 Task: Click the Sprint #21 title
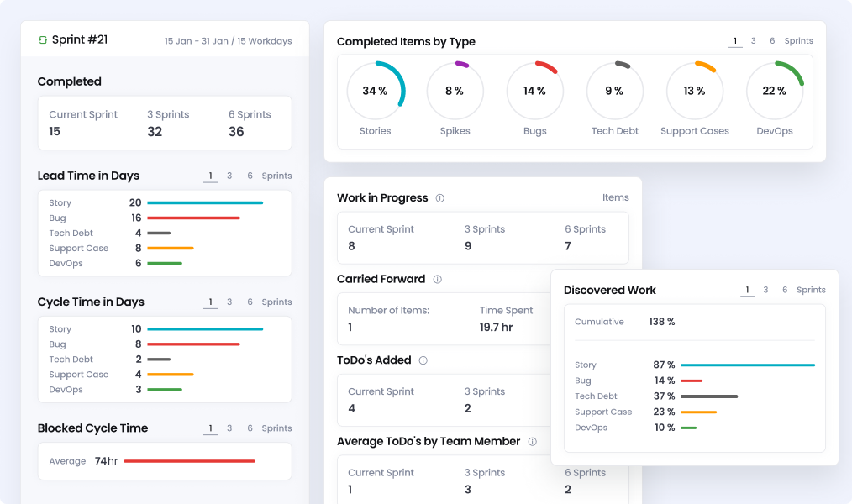coord(80,40)
